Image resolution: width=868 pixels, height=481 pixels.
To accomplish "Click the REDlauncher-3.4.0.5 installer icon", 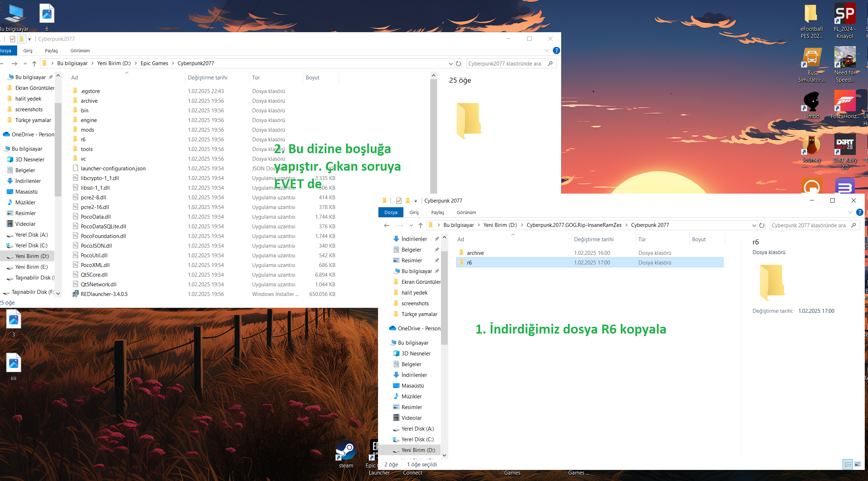I will pyautogui.click(x=75, y=294).
